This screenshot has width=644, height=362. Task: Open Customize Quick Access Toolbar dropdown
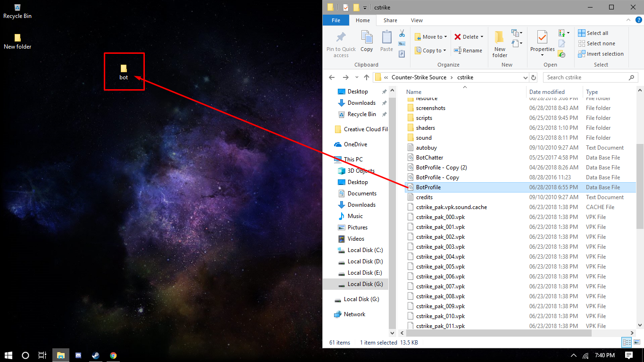click(365, 8)
